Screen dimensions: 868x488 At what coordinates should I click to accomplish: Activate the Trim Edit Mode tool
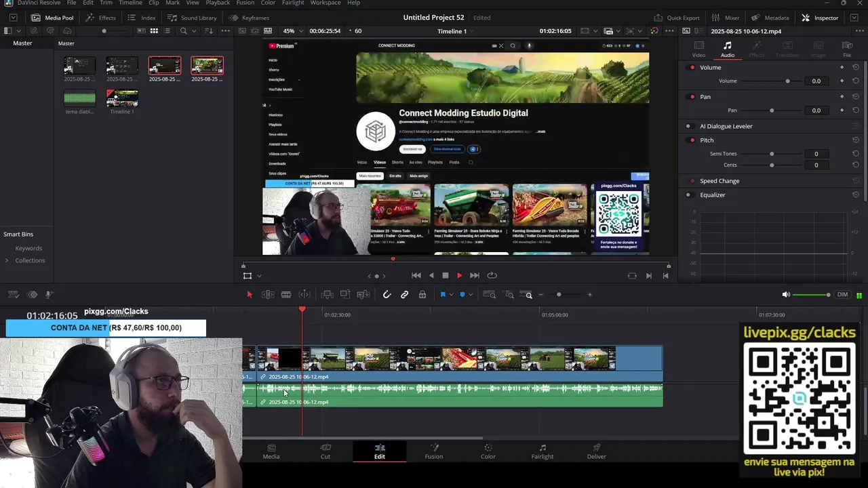tap(268, 295)
